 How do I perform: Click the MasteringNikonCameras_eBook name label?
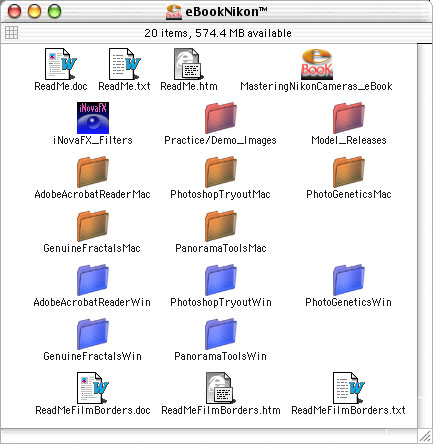(316, 86)
